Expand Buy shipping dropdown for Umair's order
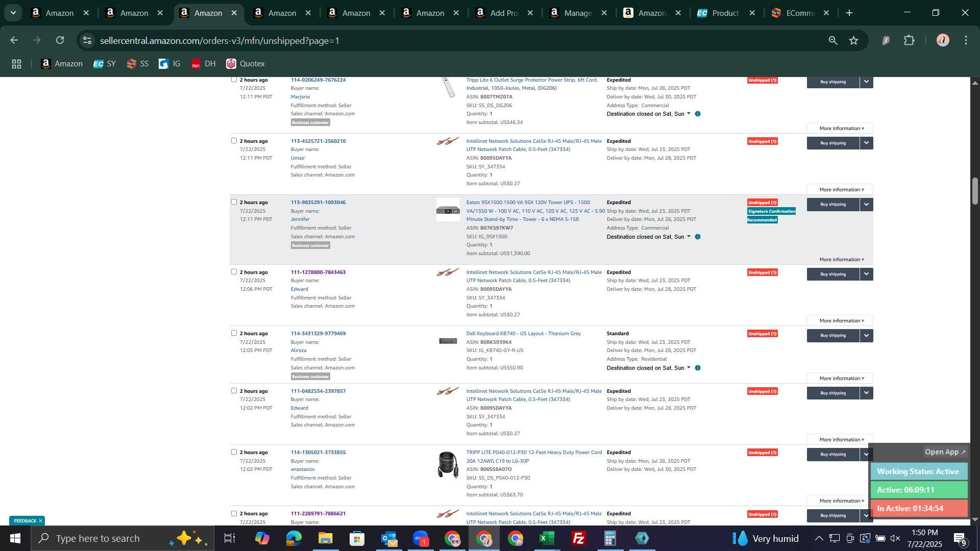The height and width of the screenshot is (551, 980). (866, 143)
